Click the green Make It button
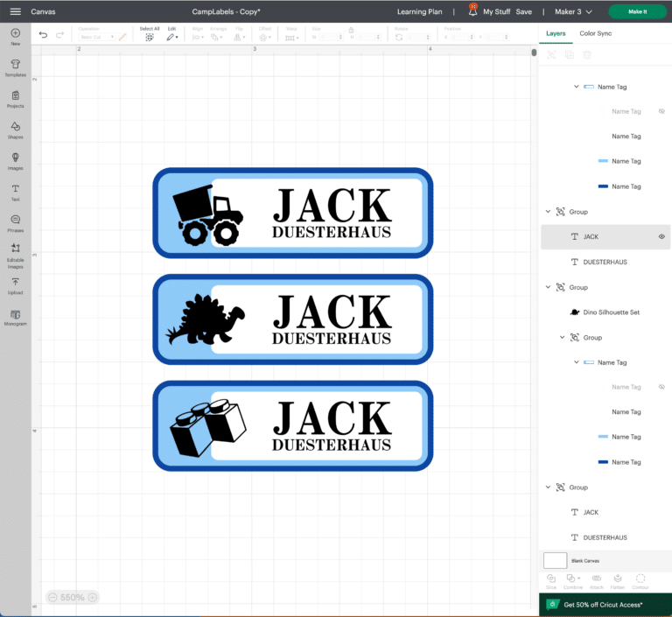This screenshot has width=672, height=617. coord(637,11)
